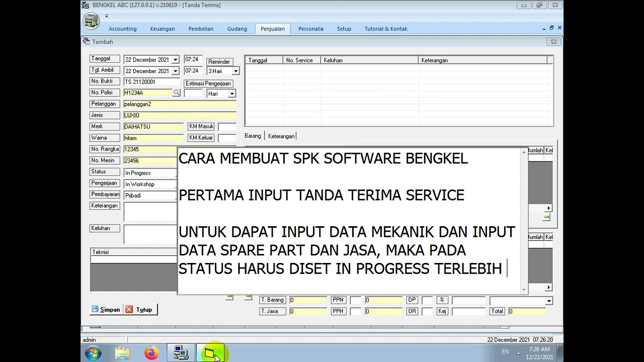Click the Tambah window title icon
The height and width of the screenshot is (362, 644).
pos(86,42)
